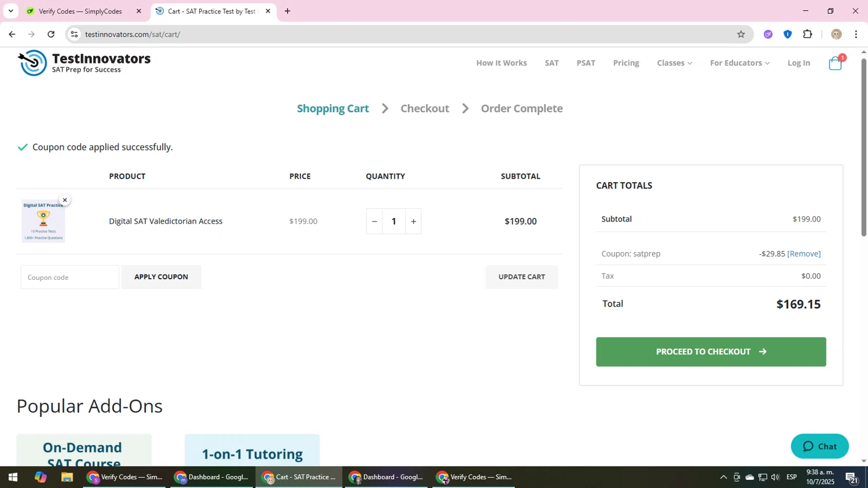Screen dimensions: 868x488
Task: Open Copilot from the taskbar
Action: 40,478
